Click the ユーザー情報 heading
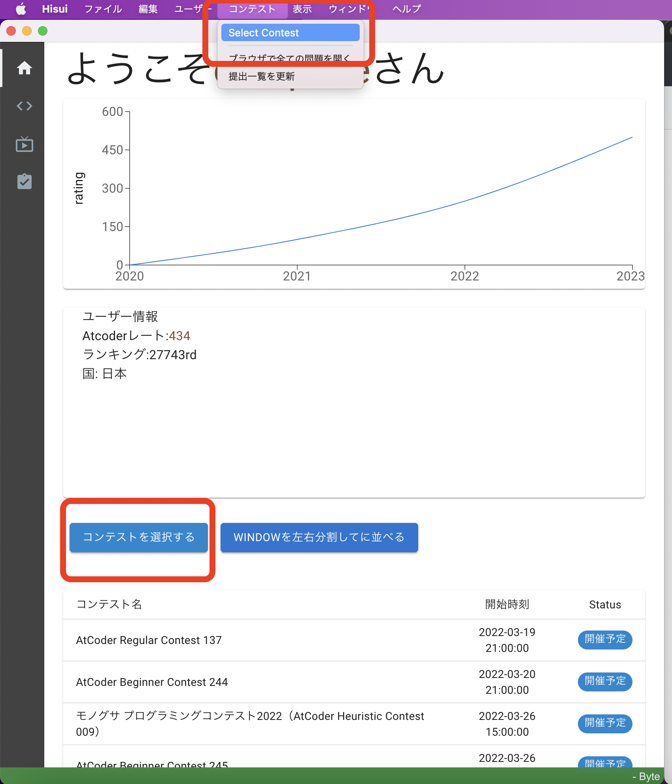This screenshot has width=672, height=784. pyautogui.click(x=120, y=316)
